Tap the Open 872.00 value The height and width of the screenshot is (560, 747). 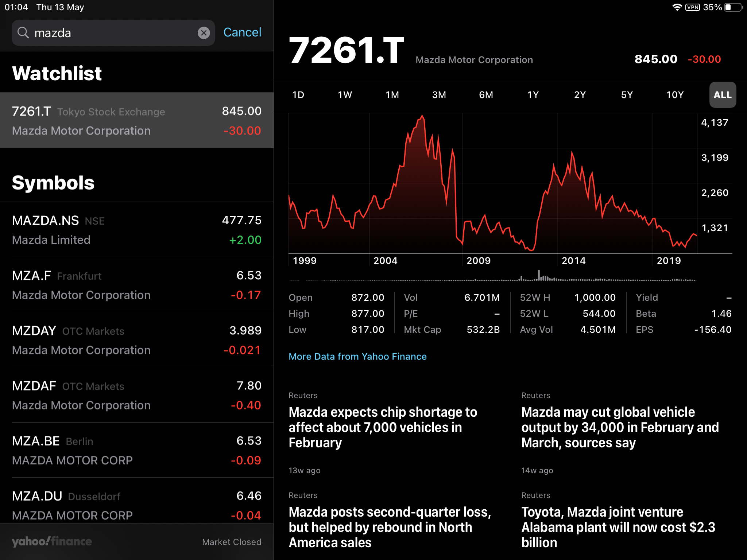pyautogui.click(x=368, y=297)
